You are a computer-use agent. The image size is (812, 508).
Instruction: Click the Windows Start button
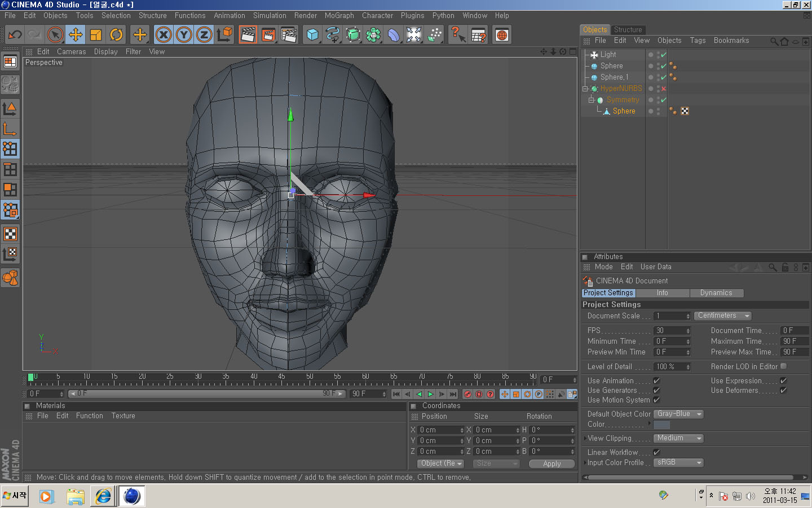point(15,496)
